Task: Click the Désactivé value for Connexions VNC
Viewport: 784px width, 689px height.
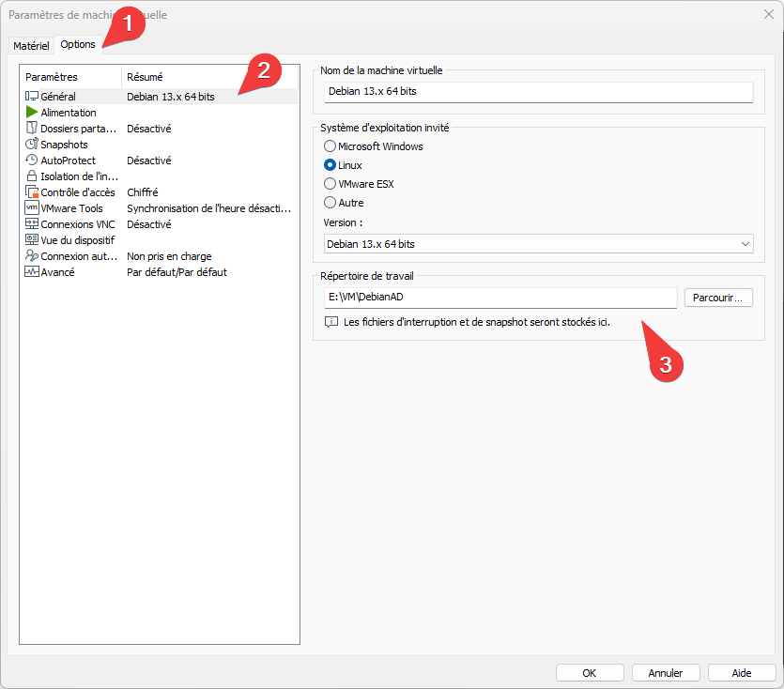Action: pyautogui.click(x=149, y=224)
